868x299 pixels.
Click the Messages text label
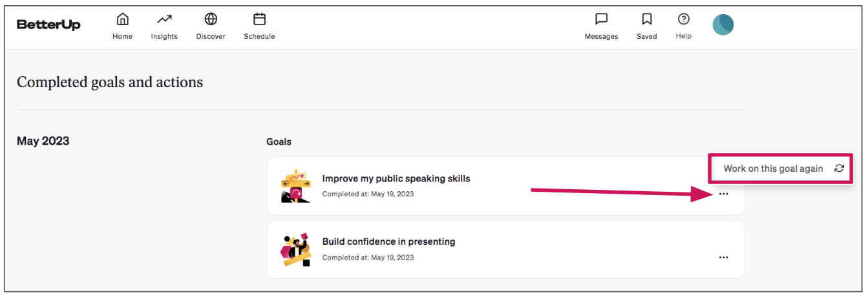601,36
